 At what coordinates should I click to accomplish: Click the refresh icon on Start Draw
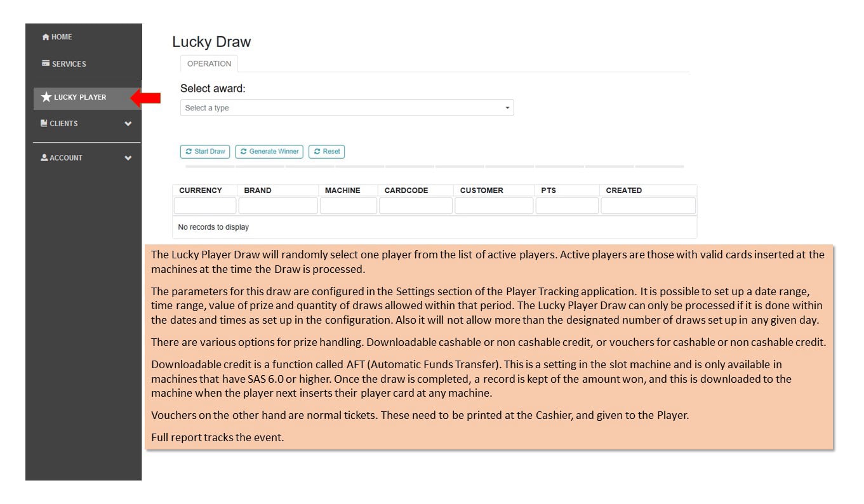click(x=189, y=152)
